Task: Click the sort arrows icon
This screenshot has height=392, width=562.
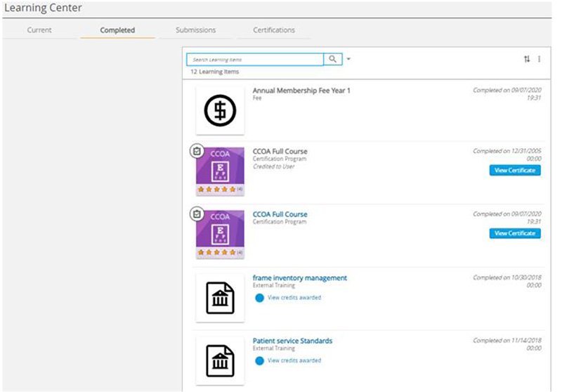Action: coord(526,59)
